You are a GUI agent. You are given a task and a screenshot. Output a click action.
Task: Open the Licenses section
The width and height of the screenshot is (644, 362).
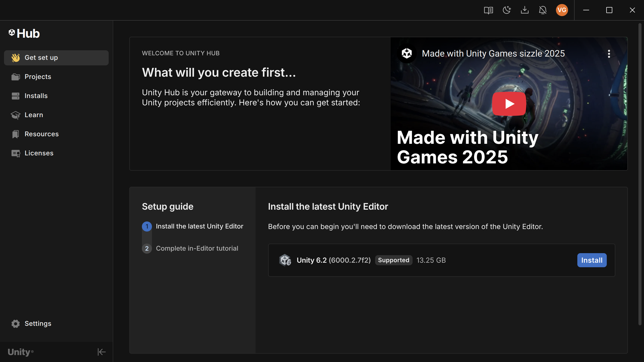click(x=39, y=153)
